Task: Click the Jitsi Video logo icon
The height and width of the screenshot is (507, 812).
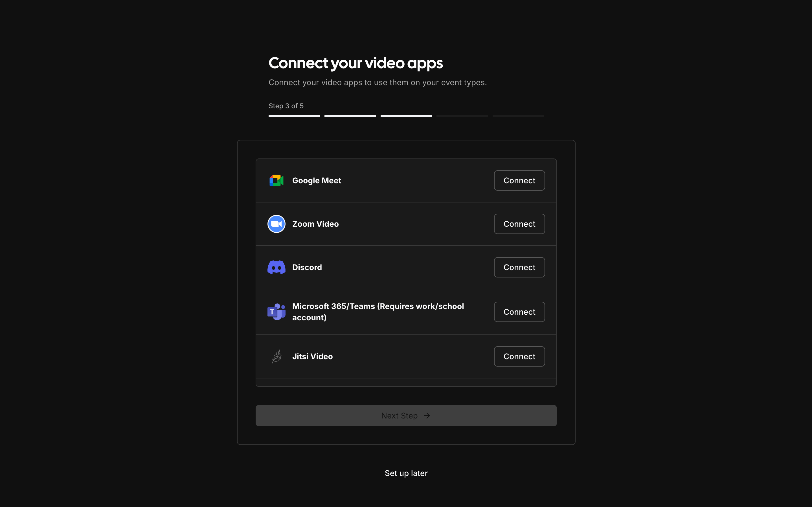Action: pyautogui.click(x=276, y=356)
